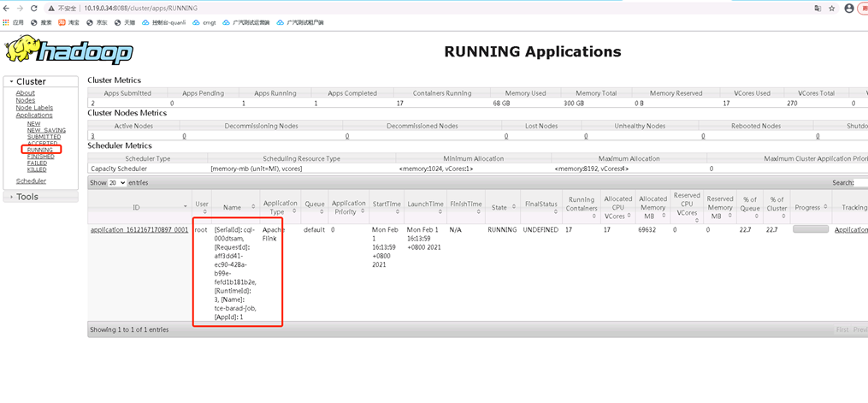This screenshot has height=403, width=868.
Task: Filter applications by FINISHED state
Action: pyautogui.click(x=41, y=157)
